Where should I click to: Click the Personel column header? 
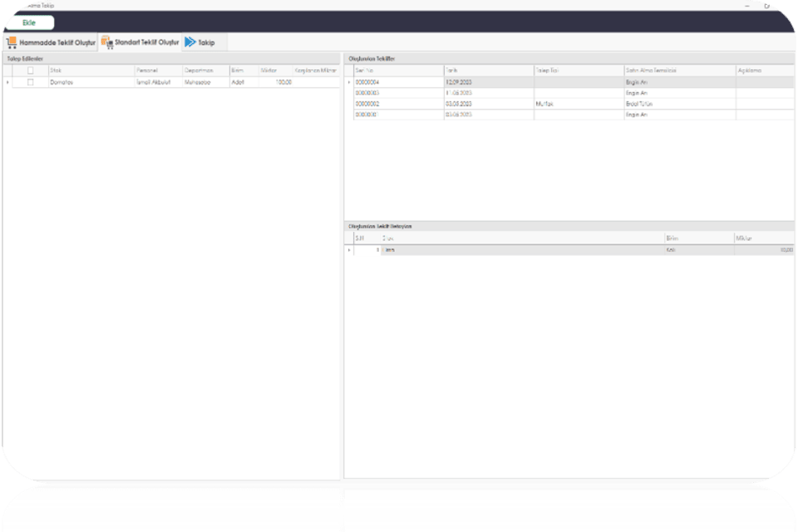click(157, 71)
